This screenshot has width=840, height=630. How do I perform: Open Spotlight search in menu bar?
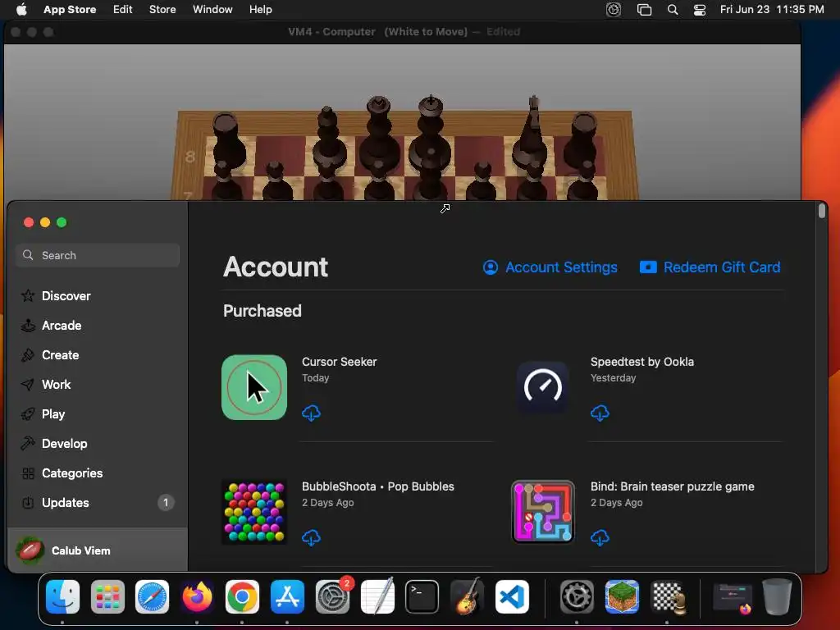tap(673, 10)
